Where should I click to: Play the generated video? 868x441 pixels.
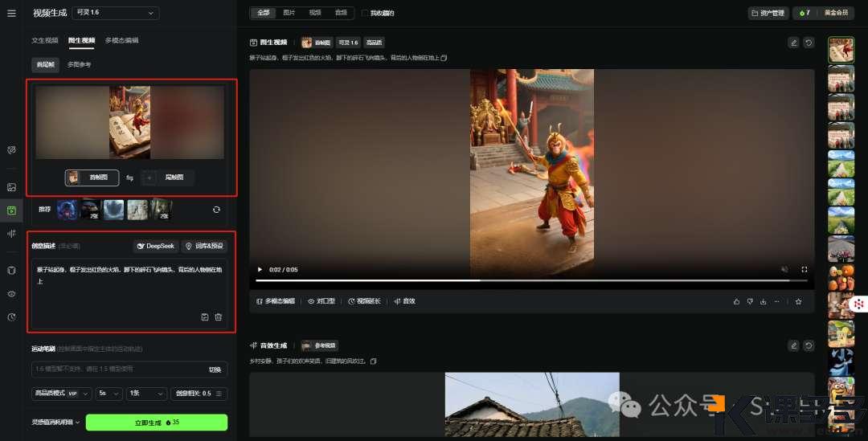(x=259, y=269)
